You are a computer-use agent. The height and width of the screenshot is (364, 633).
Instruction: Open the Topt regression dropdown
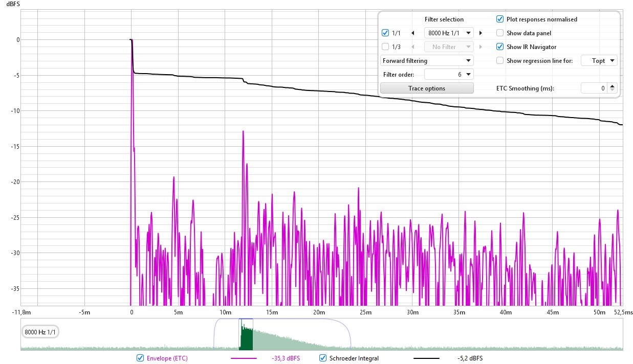[602, 61]
